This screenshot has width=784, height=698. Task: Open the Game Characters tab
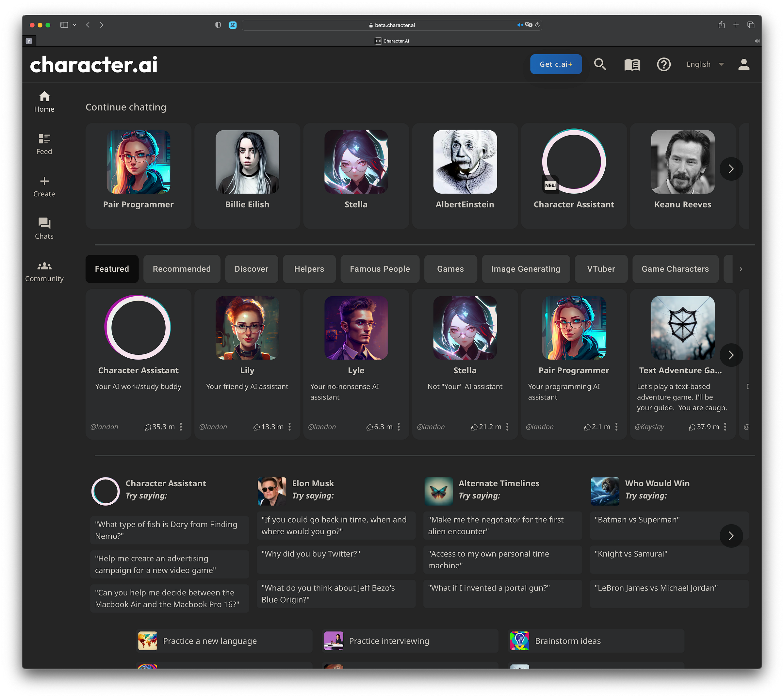tap(676, 269)
